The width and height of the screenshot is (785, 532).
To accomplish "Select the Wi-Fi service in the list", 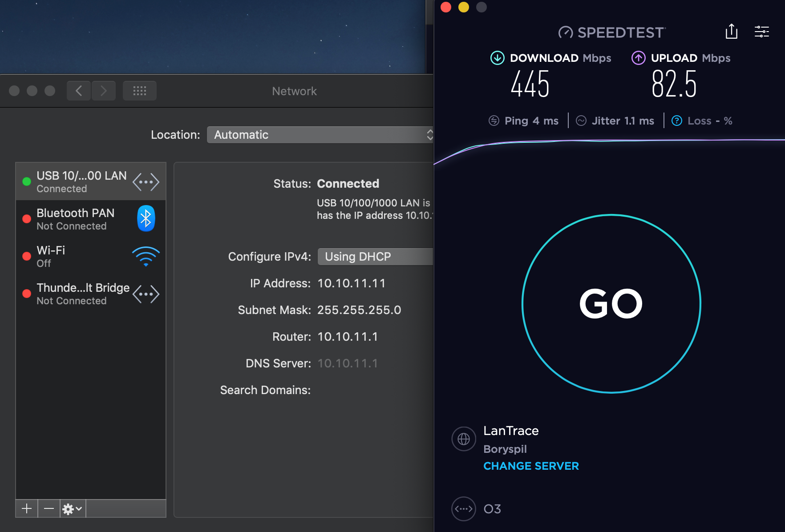I will 91,256.
